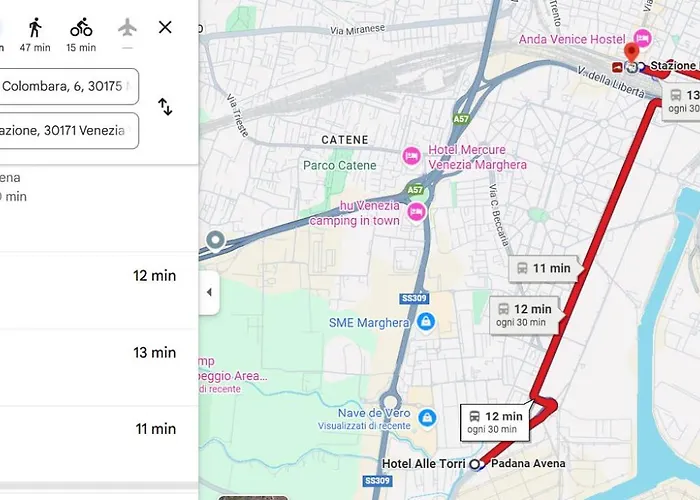Choose the 13 min route in the list

(99, 367)
